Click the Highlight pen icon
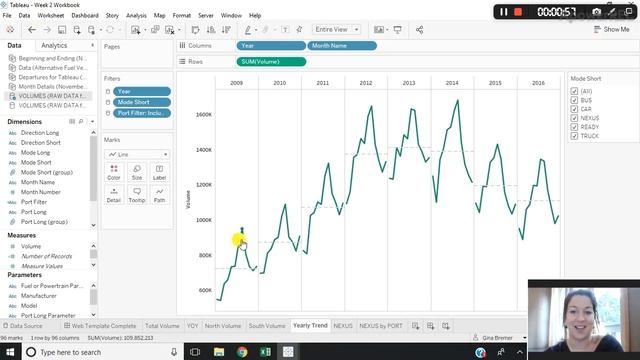This screenshot has height=360, width=640. (248, 30)
